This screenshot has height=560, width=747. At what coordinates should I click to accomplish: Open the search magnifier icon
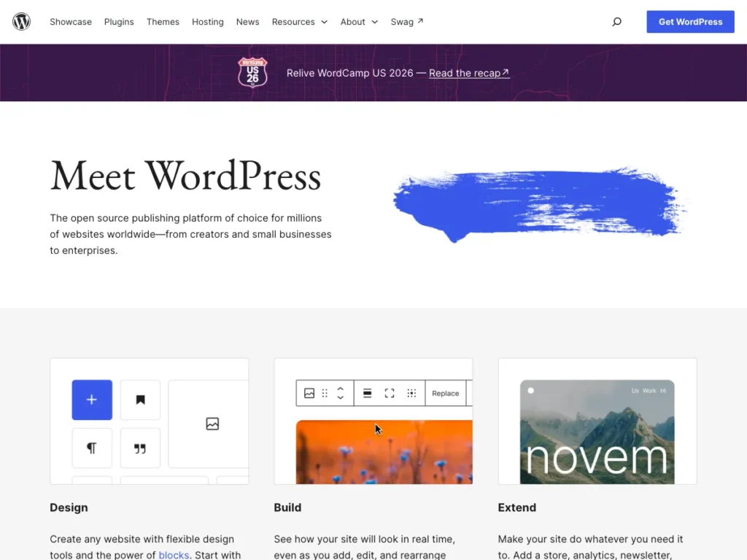click(616, 21)
